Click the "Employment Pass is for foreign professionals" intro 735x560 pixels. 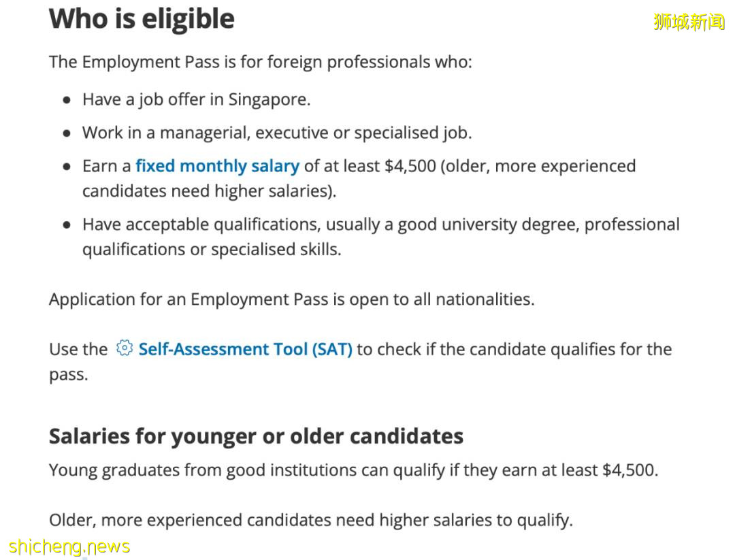coord(260,62)
